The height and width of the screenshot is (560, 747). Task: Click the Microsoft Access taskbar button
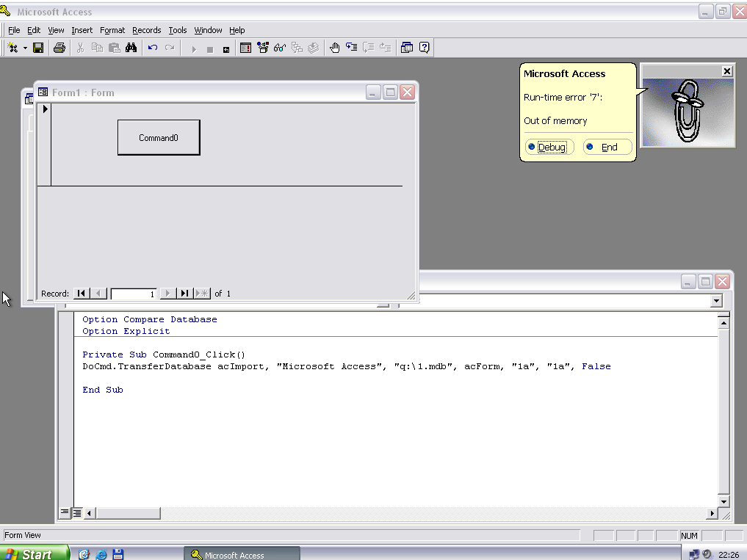242,554
